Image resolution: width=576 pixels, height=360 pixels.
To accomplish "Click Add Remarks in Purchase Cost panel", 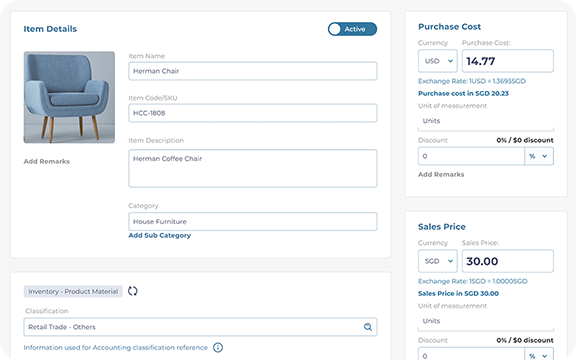I will click(x=441, y=174).
